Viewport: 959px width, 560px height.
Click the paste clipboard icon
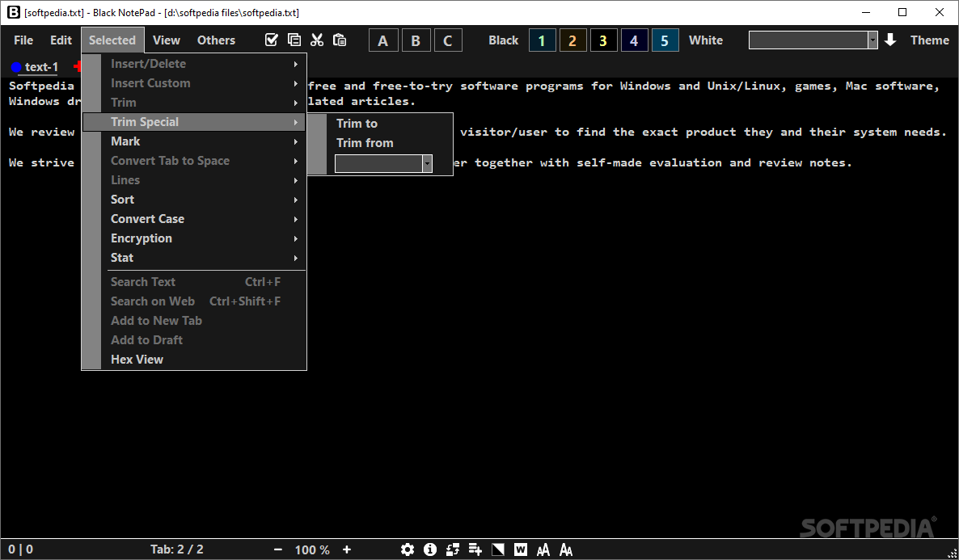340,40
